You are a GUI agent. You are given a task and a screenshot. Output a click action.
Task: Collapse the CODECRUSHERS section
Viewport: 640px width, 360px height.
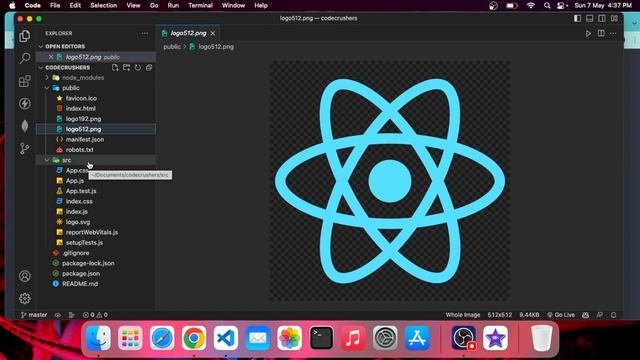click(67, 67)
